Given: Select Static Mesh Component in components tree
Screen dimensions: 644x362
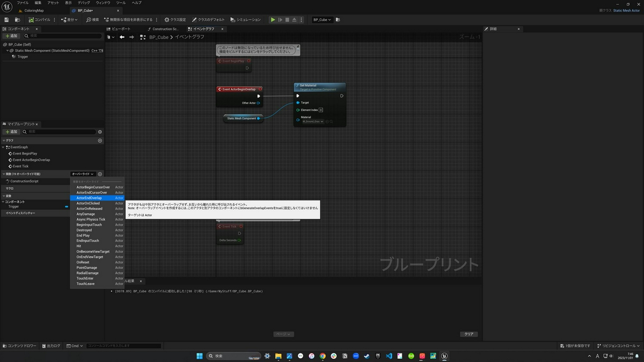Looking at the screenshot, I should pos(52,50).
